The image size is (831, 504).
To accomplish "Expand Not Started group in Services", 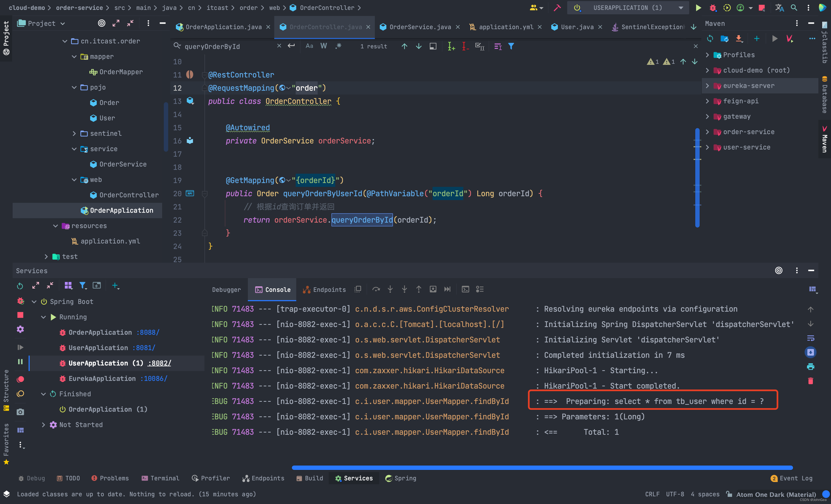I will [43, 425].
